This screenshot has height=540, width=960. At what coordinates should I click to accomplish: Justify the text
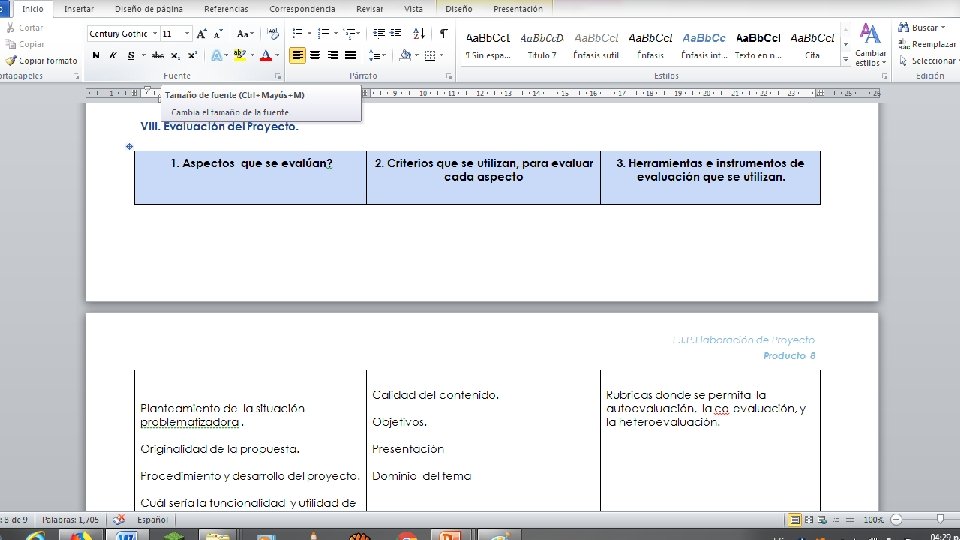[x=350, y=56]
